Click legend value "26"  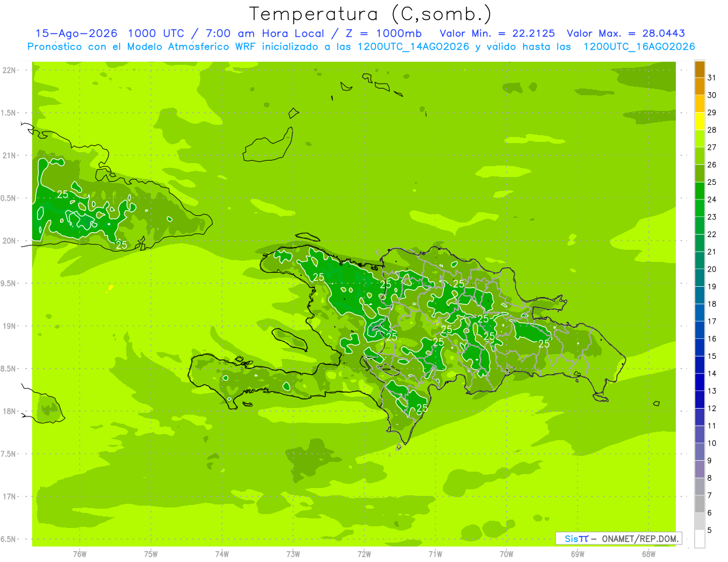click(712, 165)
